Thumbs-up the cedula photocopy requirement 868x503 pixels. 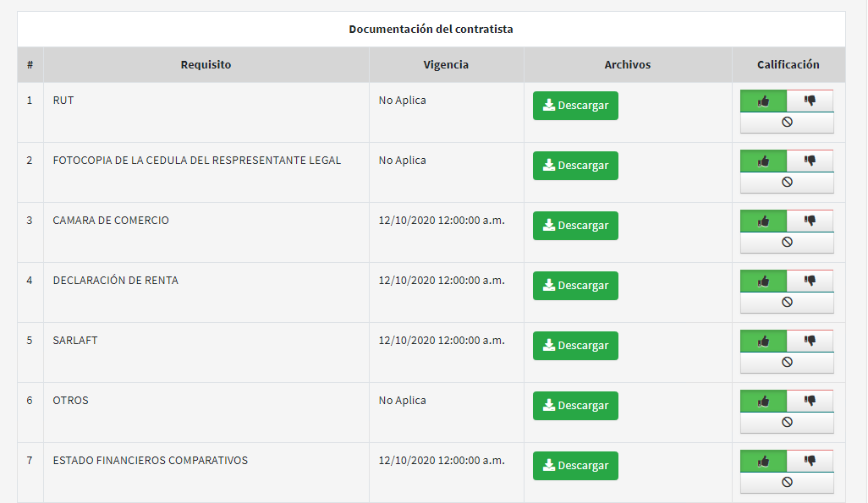point(763,161)
